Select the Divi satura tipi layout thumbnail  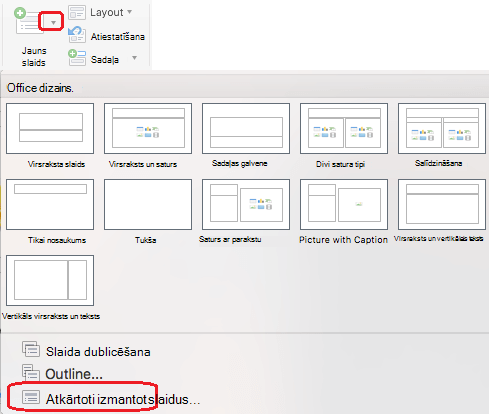[344, 128]
